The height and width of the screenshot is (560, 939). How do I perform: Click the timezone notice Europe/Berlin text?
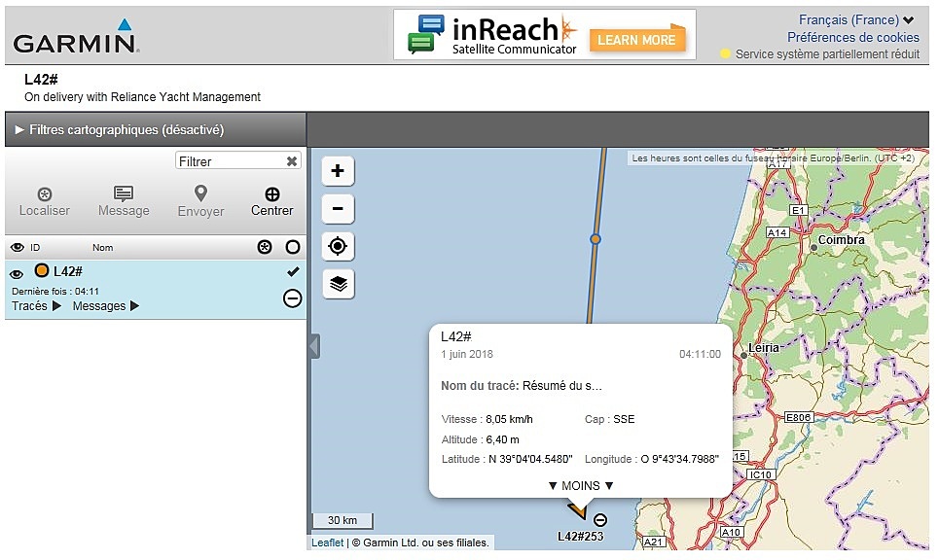pos(774,157)
